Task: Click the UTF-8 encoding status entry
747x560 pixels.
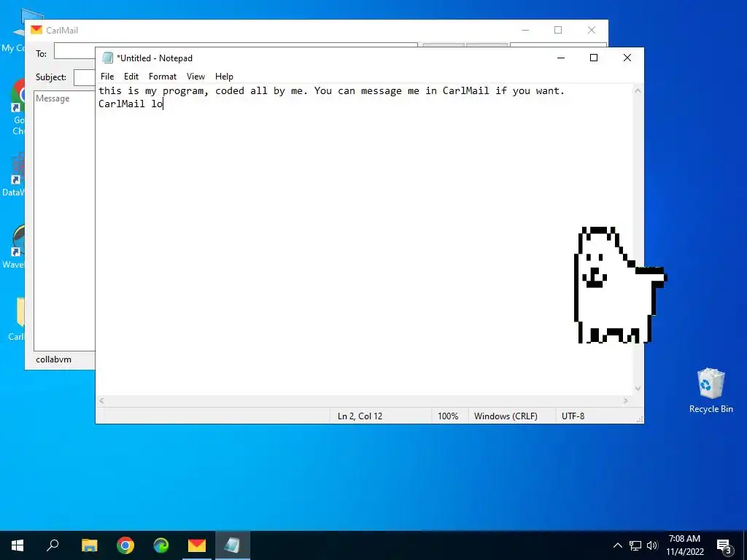Action: (x=573, y=416)
